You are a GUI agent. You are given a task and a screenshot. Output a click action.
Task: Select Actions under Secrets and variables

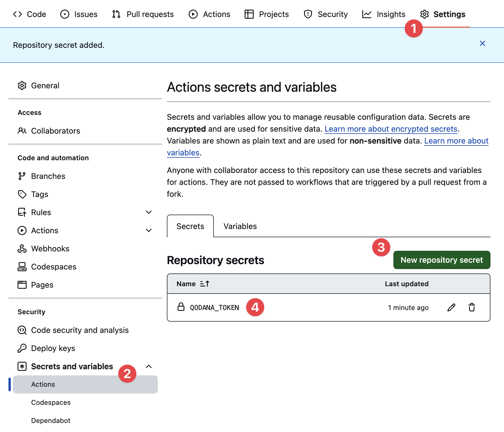click(x=85, y=384)
